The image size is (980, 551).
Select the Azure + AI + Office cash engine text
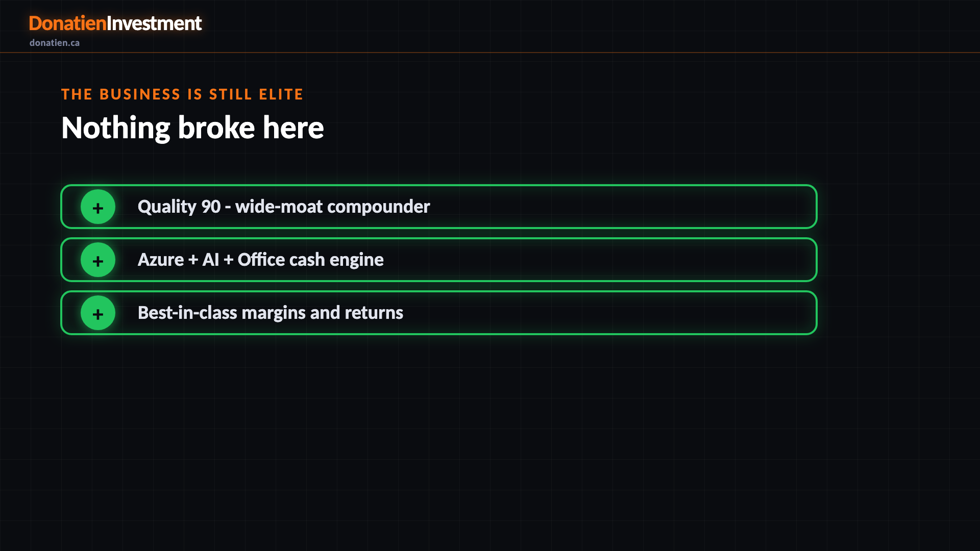point(260,260)
